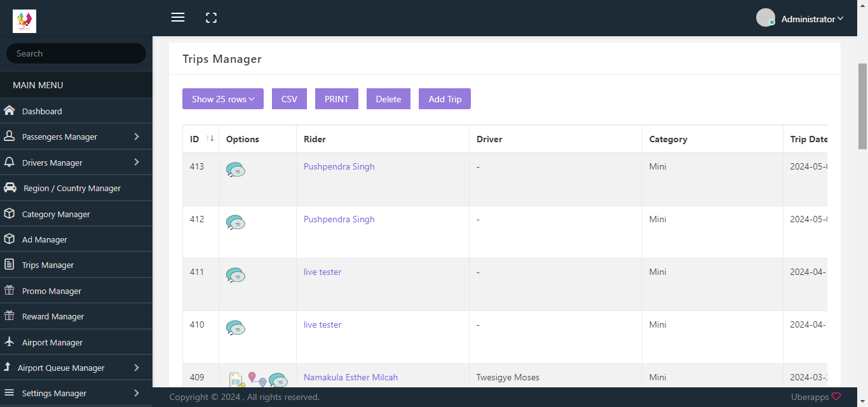The width and height of the screenshot is (868, 407).
Task: Click the app logo in the sidebar header
Action: (x=24, y=21)
